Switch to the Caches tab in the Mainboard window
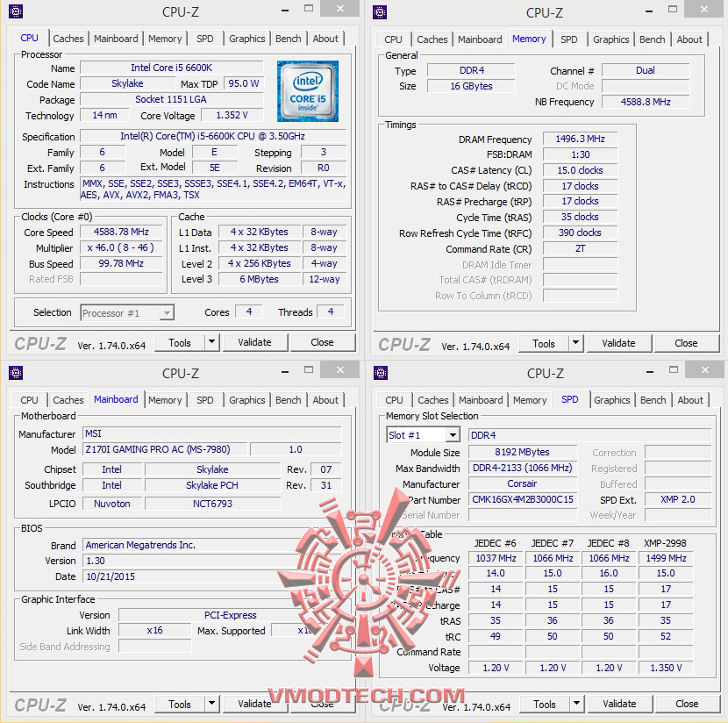The image size is (728, 723). click(68, 400)
